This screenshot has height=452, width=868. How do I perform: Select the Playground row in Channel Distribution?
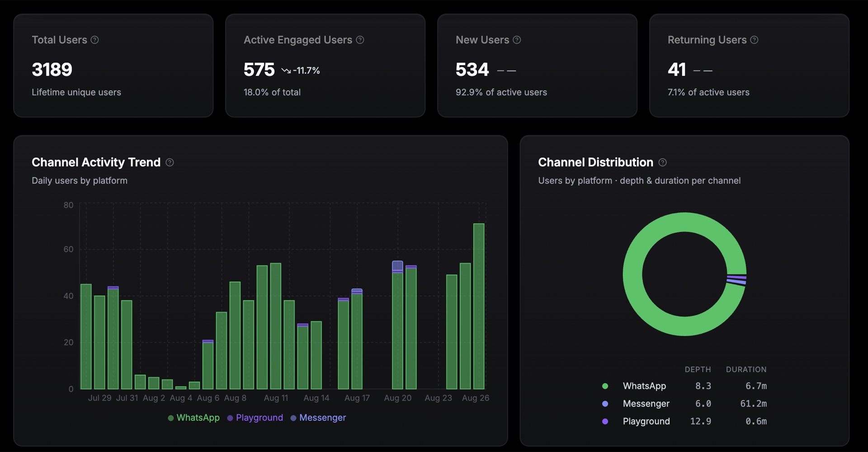click(x=684, y=421)
